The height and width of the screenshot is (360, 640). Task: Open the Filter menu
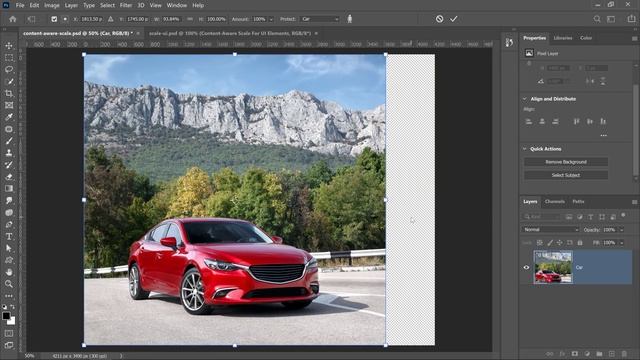pos(126,5)
